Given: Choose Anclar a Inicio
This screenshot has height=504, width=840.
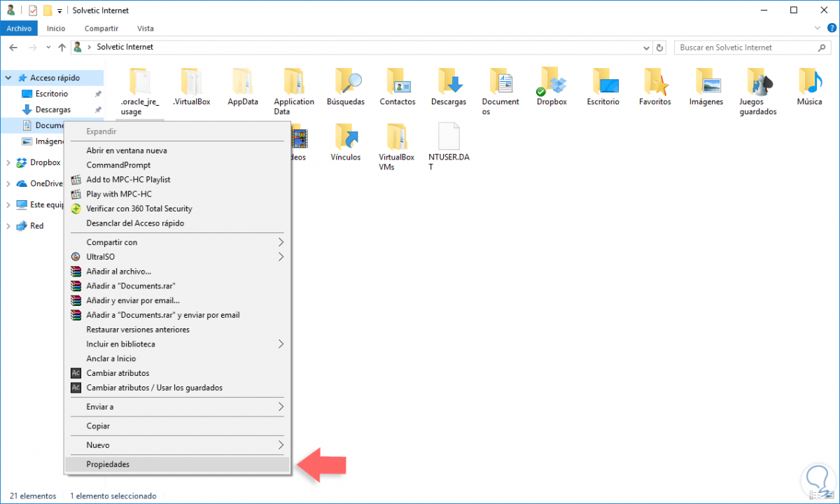Looking at the screenshot, I should click(177, 358).
